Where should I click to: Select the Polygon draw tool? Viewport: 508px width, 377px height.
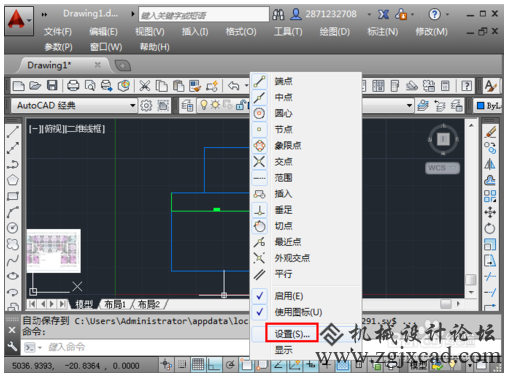click(13, 180)
